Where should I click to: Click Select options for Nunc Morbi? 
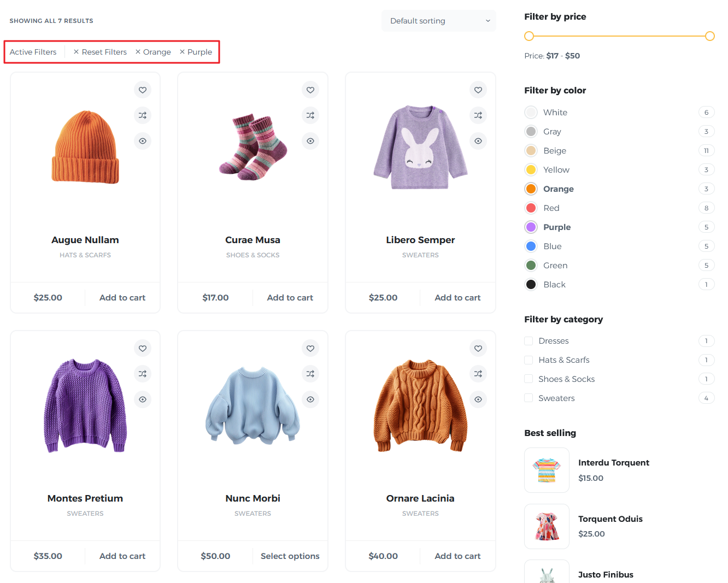[290, 556]
